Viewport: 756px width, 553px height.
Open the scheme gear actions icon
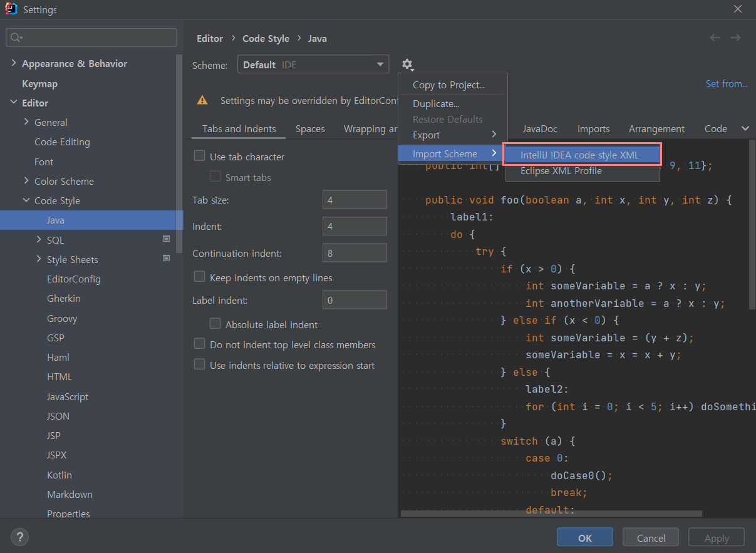pyautogui.click(x=407, y=65)
